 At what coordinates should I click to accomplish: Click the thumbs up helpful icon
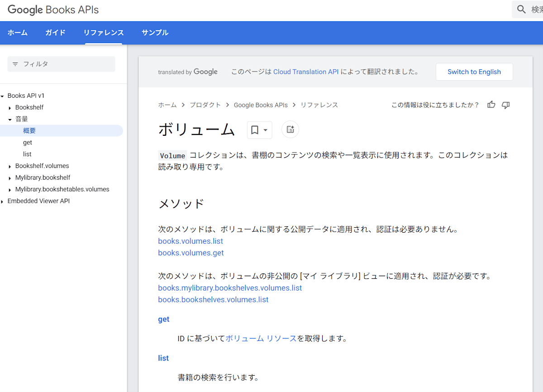click(x=491, y=105)
